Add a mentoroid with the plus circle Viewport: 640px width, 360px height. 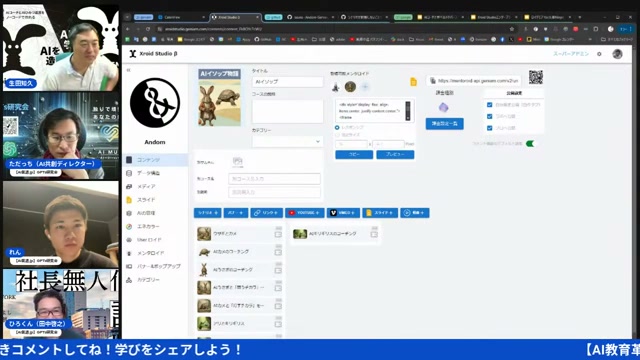365,87
